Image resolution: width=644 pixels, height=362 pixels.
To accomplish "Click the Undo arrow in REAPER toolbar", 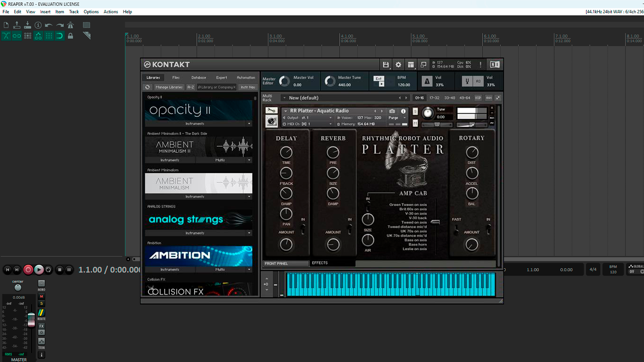I will 49,25.
